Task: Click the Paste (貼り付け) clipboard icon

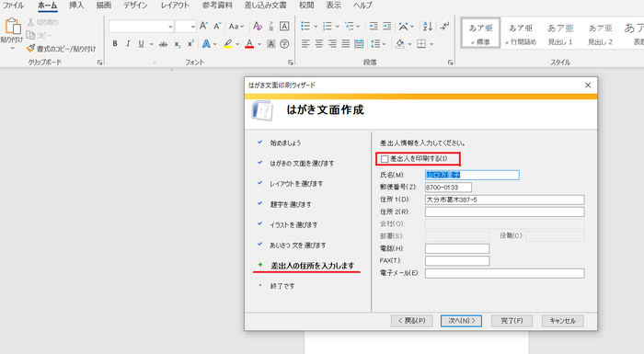Action: 12,27
